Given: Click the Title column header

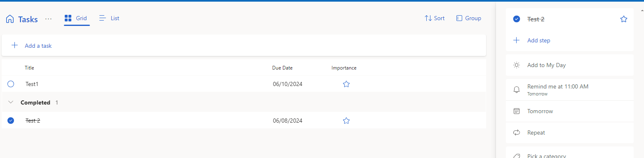Looking at the screenshot, I should 29,68.
